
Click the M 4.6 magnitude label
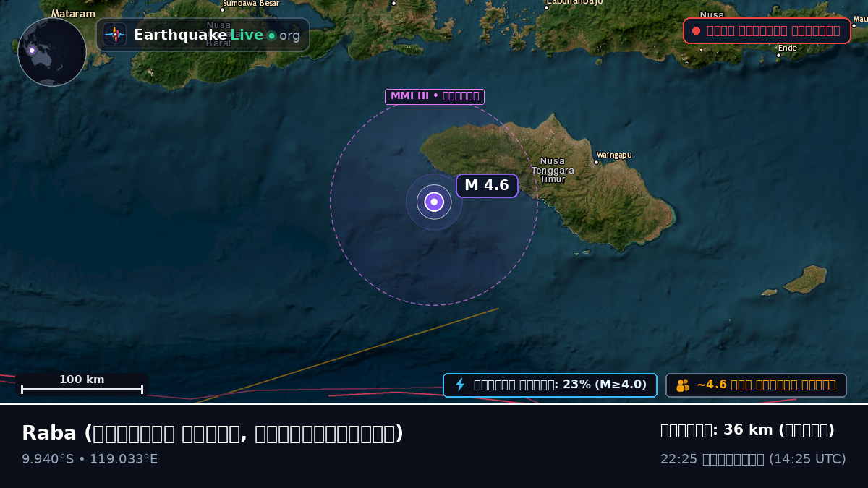[487, 186]
